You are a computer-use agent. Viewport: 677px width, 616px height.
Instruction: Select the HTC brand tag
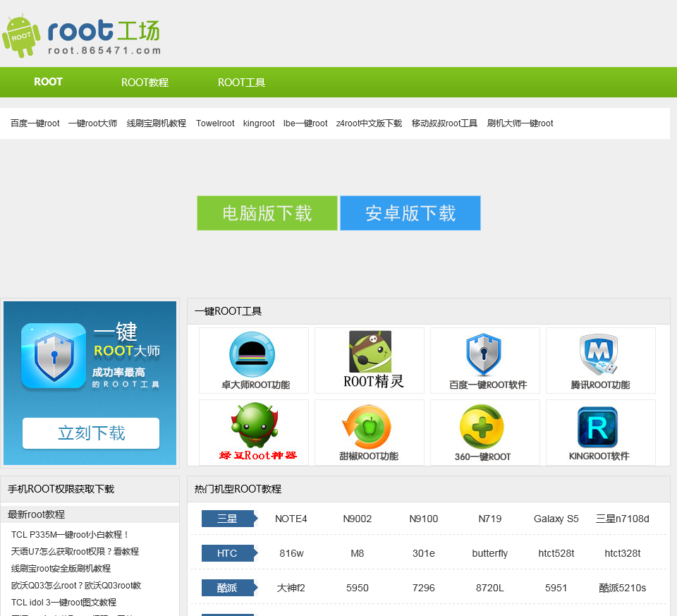pos(229,553)
